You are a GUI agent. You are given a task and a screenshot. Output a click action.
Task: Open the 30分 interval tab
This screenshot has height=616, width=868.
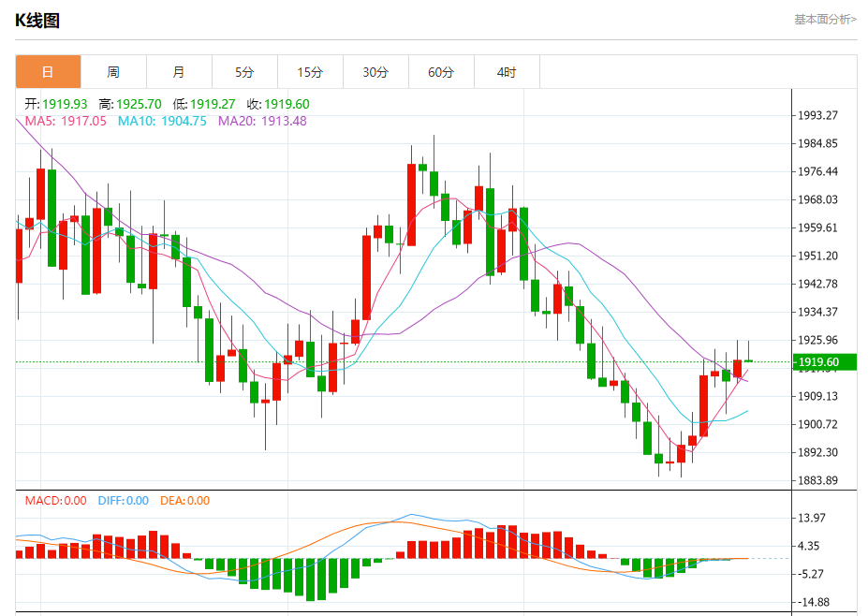pos(375,72)
